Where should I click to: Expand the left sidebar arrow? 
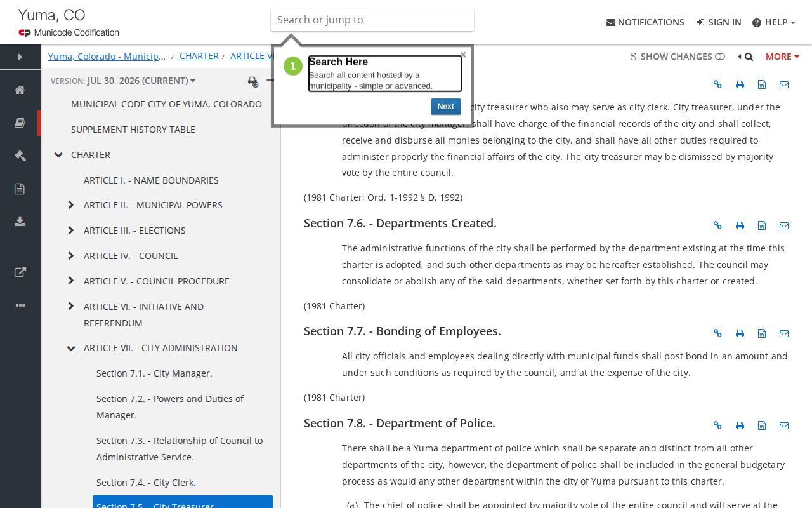[x=20, y=57]
